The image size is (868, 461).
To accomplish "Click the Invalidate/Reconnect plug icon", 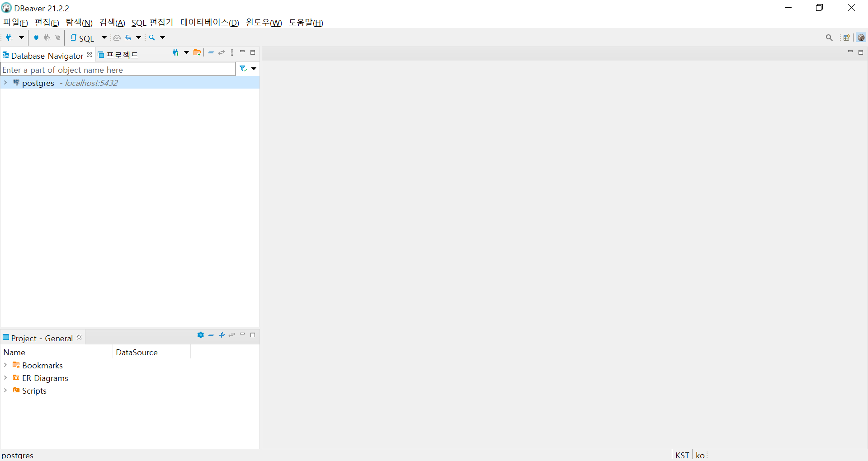I will (x=47, y=38).
